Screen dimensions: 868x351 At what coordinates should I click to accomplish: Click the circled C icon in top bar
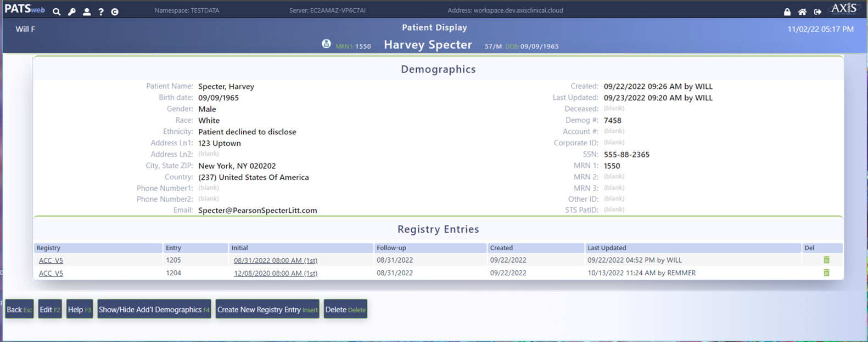coord(115,12)
